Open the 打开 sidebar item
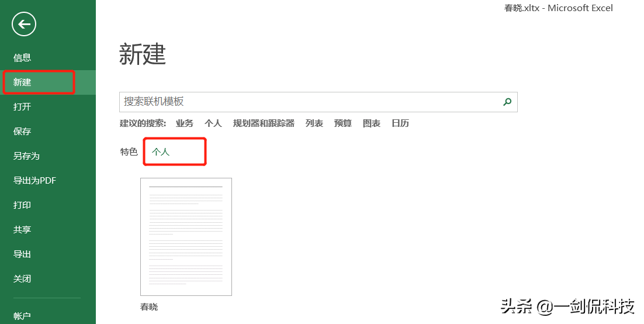This screenshot has width=644, height=324. (x=22, y=107)
